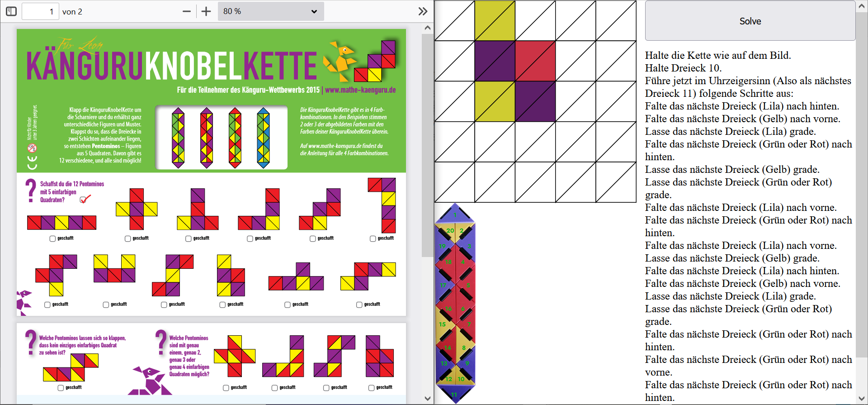Click the page number input field
Screen dimensions: 868x405
pyautogui.click(x=41, y=11)
